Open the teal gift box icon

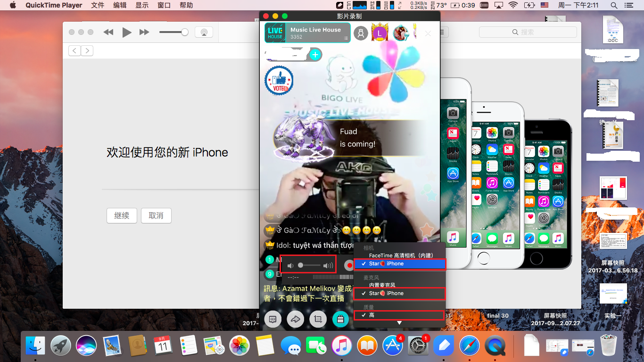(x=340, y=319)
